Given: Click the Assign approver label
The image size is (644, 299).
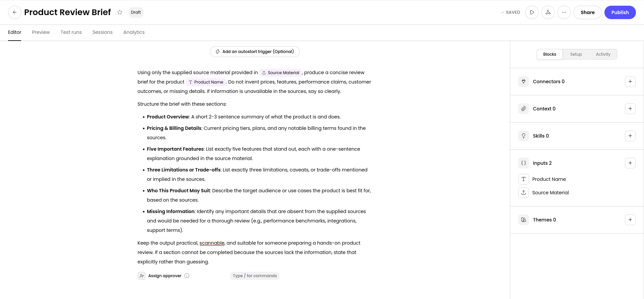Looking at the screenshot, I should 165,276.
